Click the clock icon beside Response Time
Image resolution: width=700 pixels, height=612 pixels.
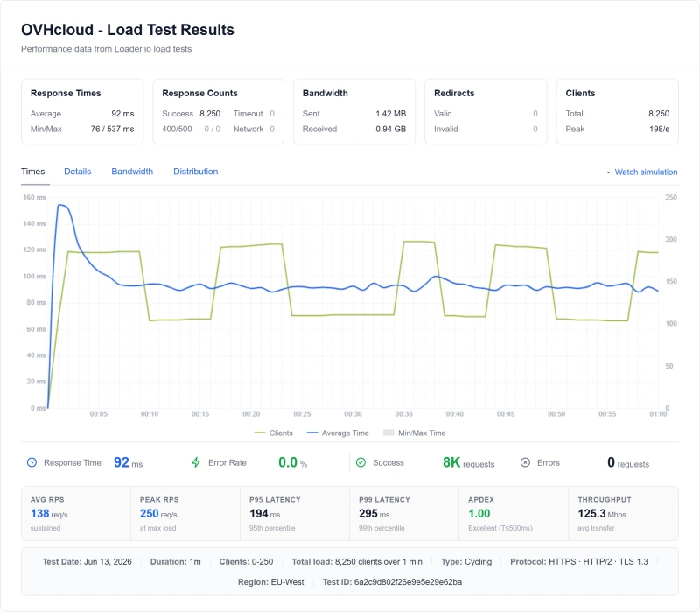[x=31, y=462]
